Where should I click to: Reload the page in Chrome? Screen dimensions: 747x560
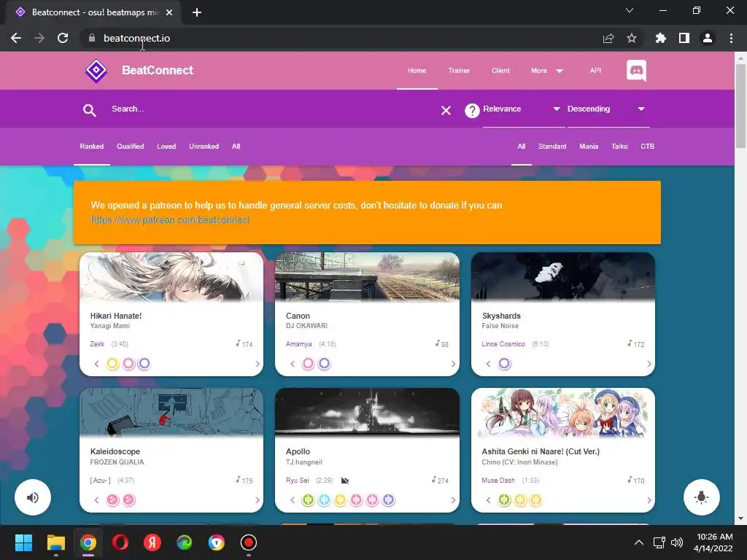[x=63, y=38]
